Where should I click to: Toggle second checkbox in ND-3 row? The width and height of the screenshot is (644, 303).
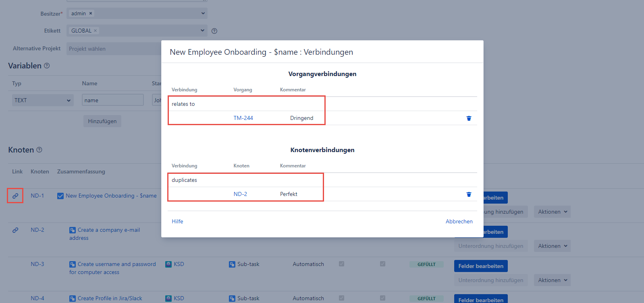click(x=382, y=264)
